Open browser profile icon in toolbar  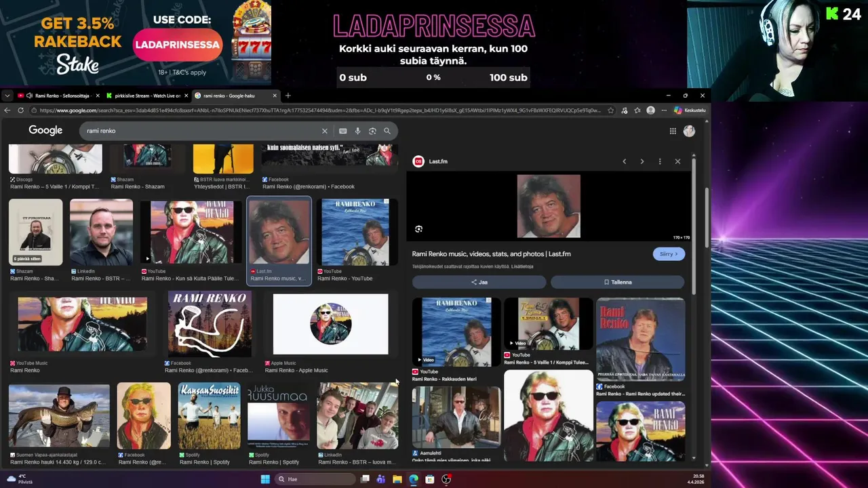(650, 110)
